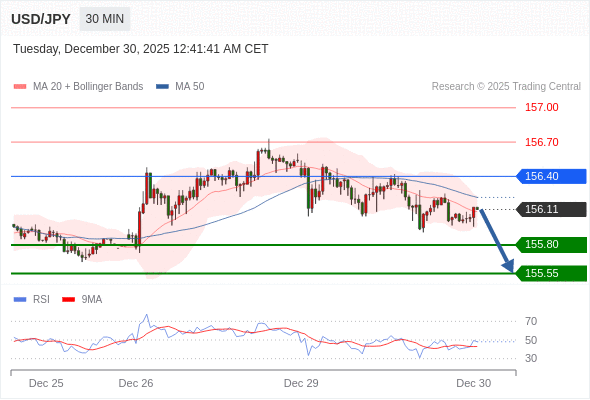590x400 pixels.
Task: Click the RSI 30 axis label
Action: (531, 358)
